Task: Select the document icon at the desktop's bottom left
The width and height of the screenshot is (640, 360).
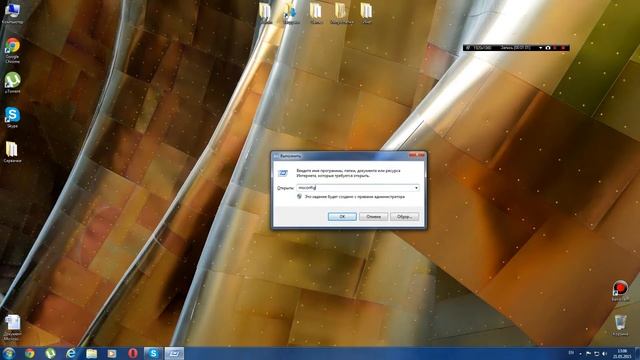Action: click(x=12, y=327)
